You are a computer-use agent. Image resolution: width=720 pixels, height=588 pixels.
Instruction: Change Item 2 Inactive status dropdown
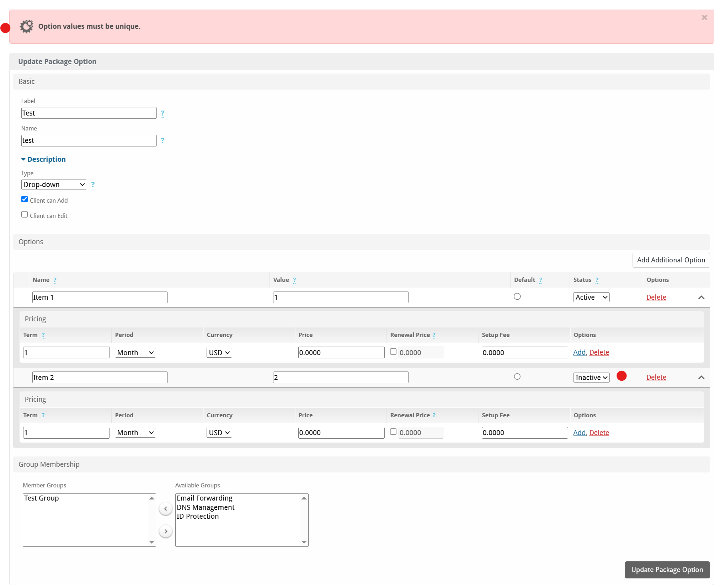[x=591, y=378]
